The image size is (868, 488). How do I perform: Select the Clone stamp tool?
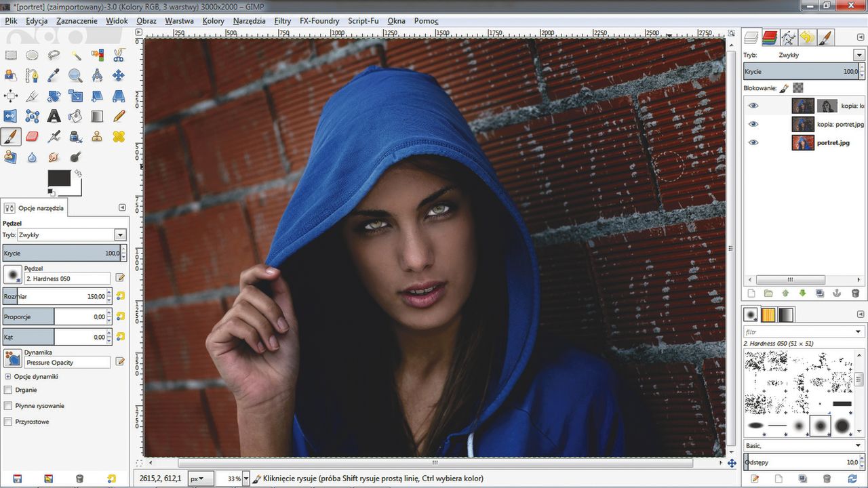[x=97, y=137]
